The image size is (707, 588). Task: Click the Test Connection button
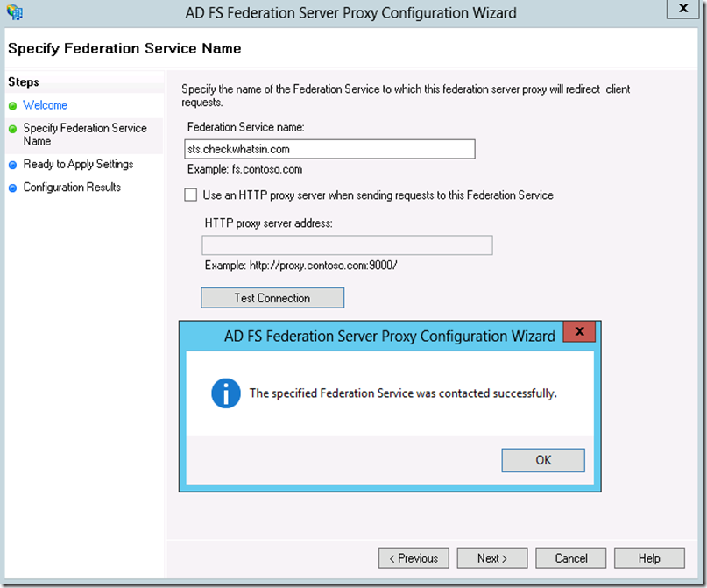(272, 298)
